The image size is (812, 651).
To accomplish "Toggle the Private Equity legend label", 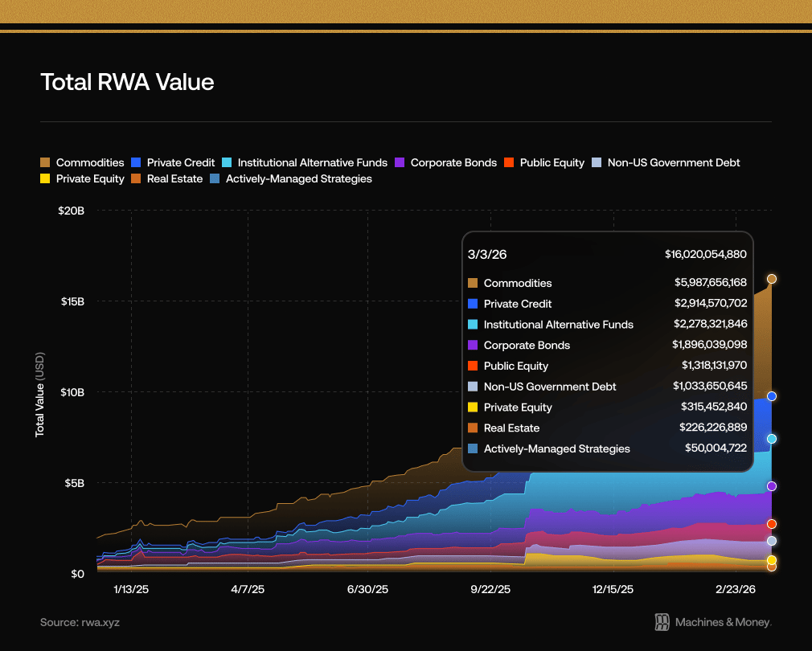I will pyautogui.click(x=90, y=179).
